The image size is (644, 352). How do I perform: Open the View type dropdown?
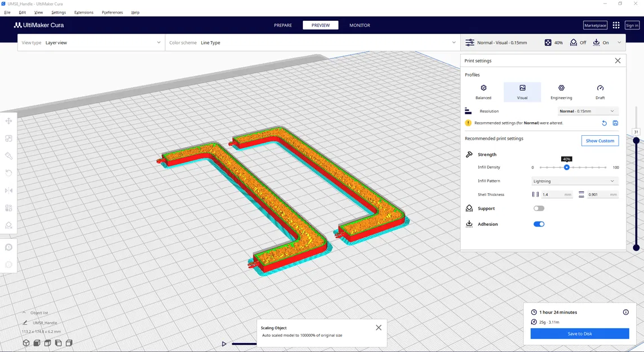point(91,43)
